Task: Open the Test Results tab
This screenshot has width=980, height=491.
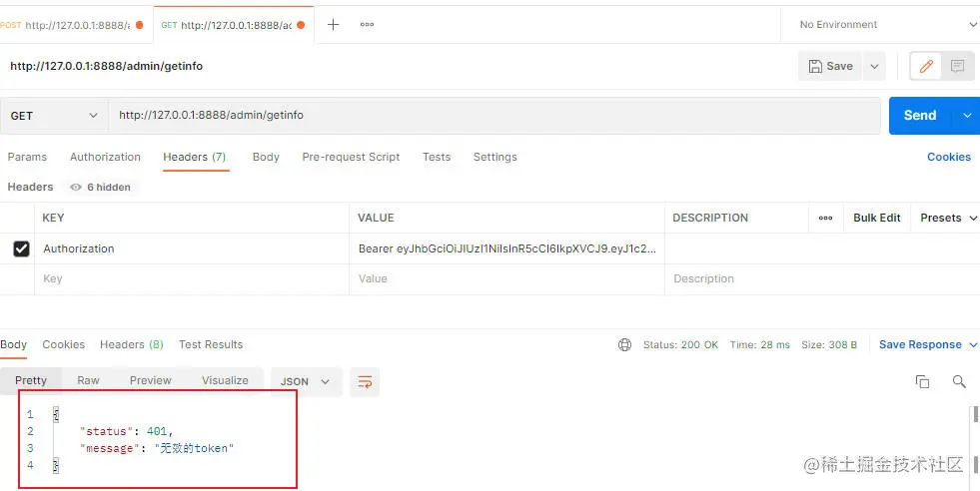Action: tap(211, 345)
